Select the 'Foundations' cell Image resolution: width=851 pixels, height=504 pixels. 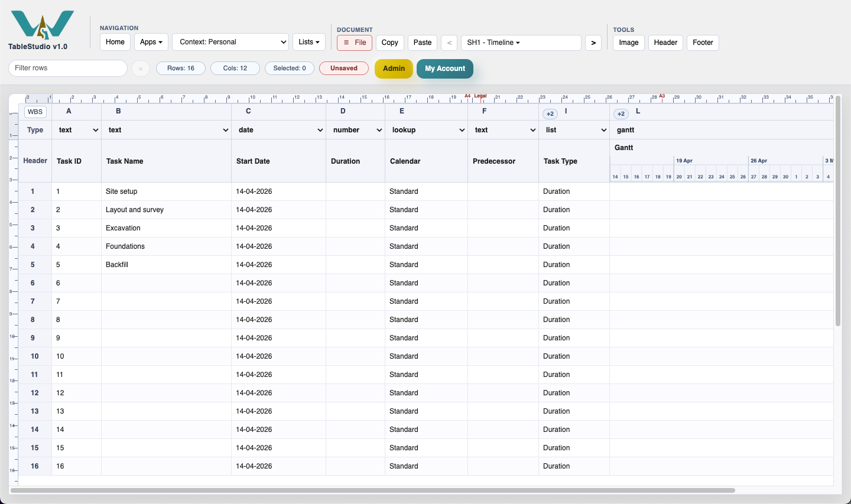pyautogui.click(x=167, y=246)
